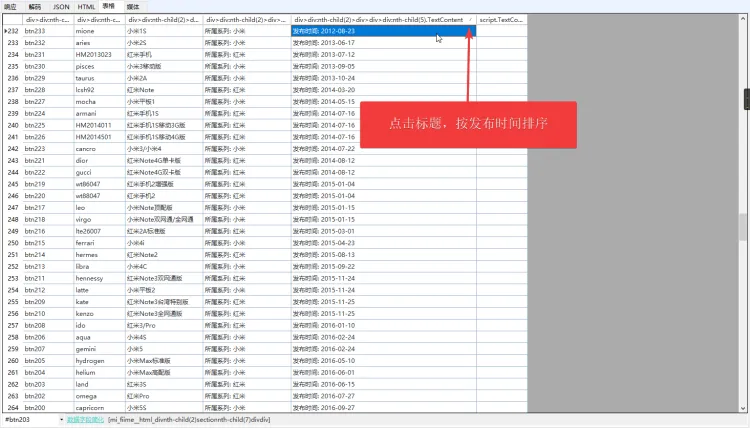
Task: Click the #btn203 combo box field
Action: (32, 420)
